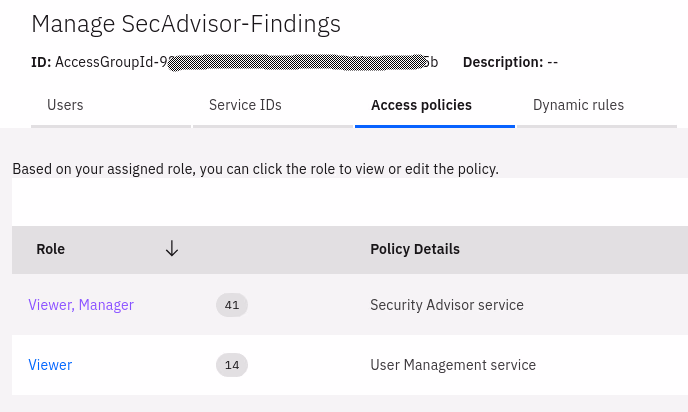Click the empty description dashes
This screenshot has height=412, width=688.
pos(552,62)
